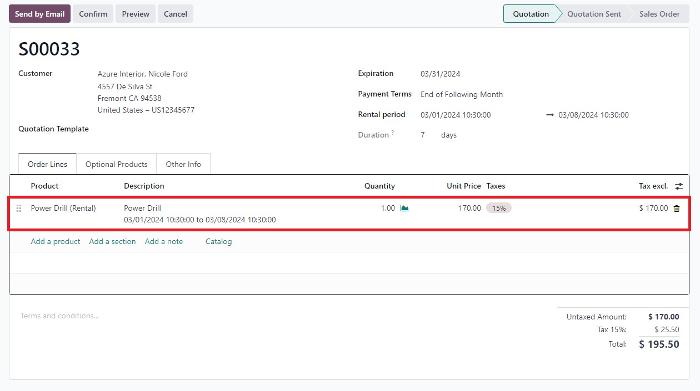The width and height of the screenshot is (700, 391).
Task: Open the quotation Preview
Action: pos(135,14)
